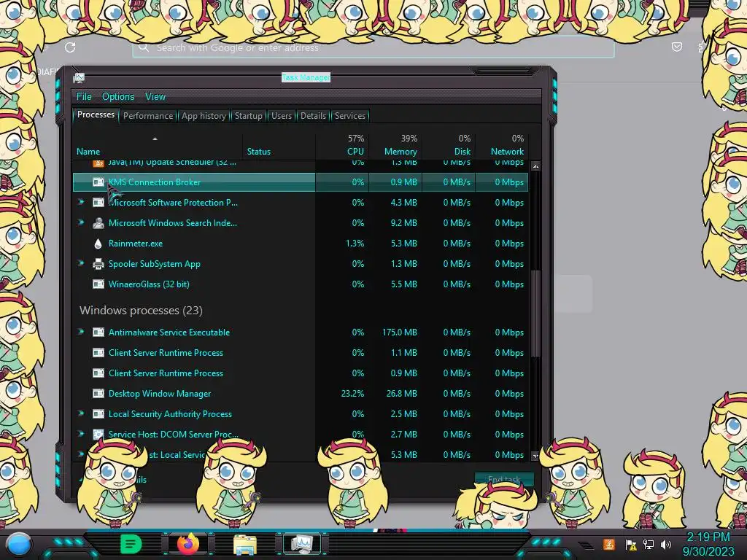Click the Action Center flag tray icon

point(631,545)
